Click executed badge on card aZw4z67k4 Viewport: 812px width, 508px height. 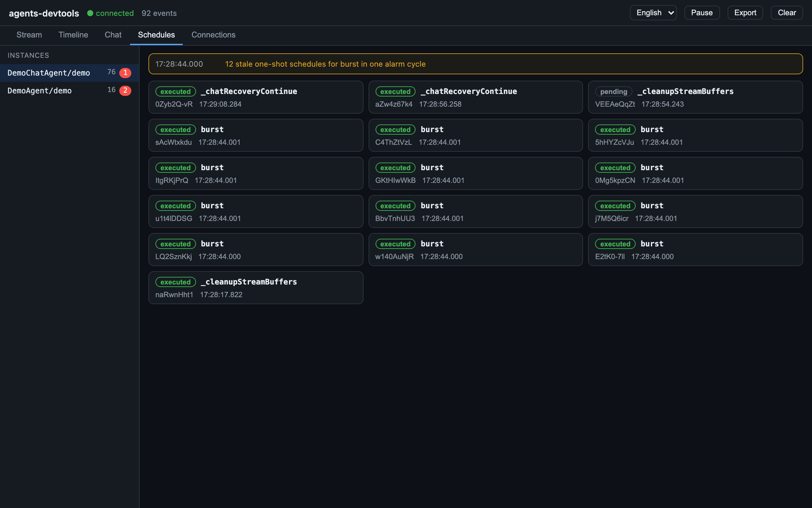(x=395, y=91)
